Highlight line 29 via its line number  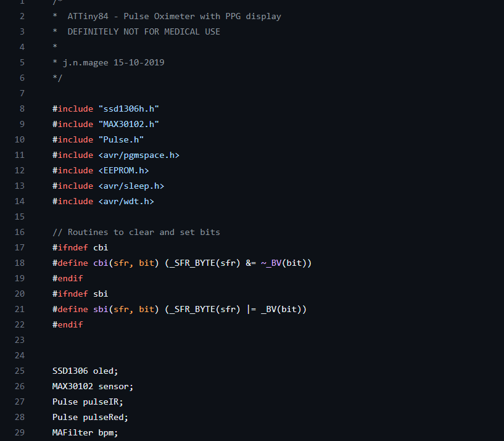coord(19,432)
